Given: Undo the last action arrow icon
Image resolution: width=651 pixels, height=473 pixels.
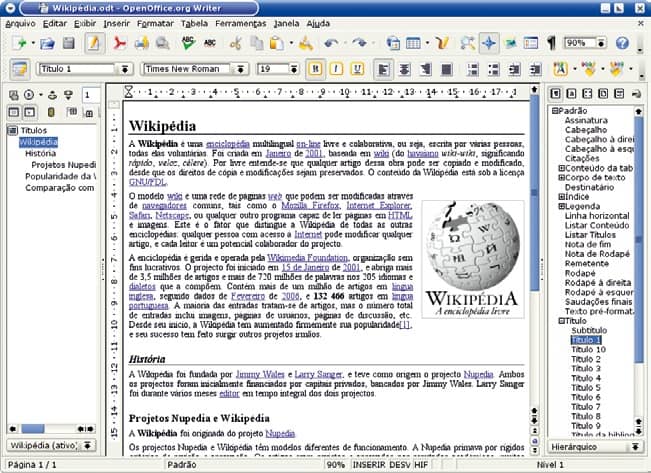Looking at the screenshot, I should 331,43.
